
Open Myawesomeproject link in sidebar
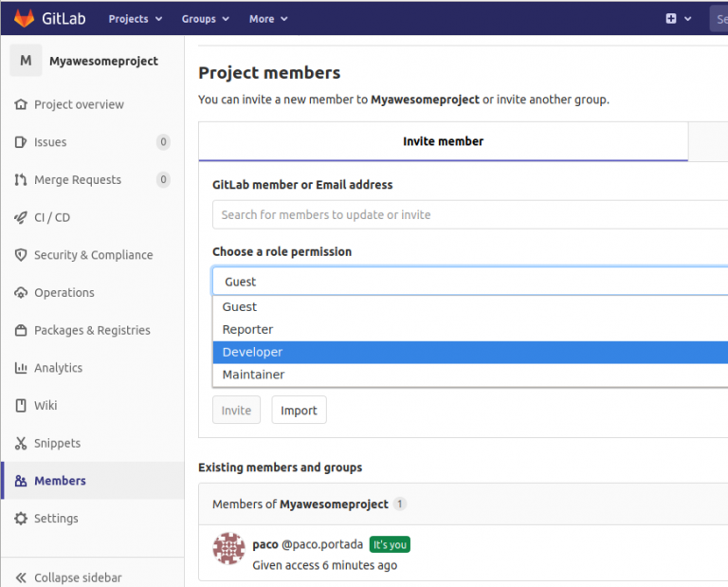103,61
